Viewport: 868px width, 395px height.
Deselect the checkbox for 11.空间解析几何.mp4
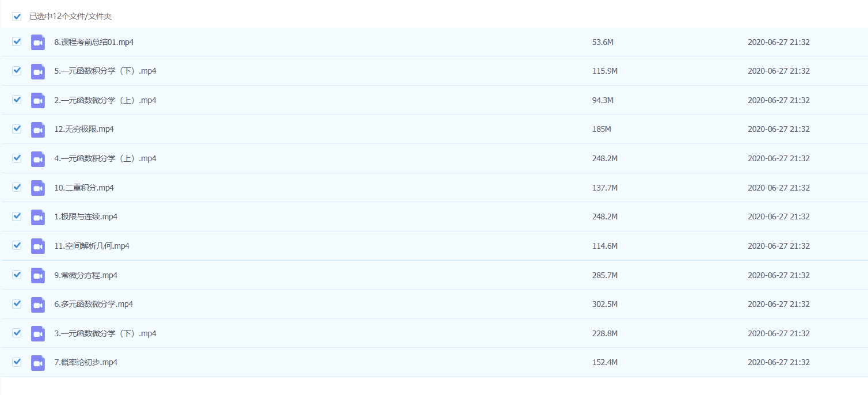(17, 245)
